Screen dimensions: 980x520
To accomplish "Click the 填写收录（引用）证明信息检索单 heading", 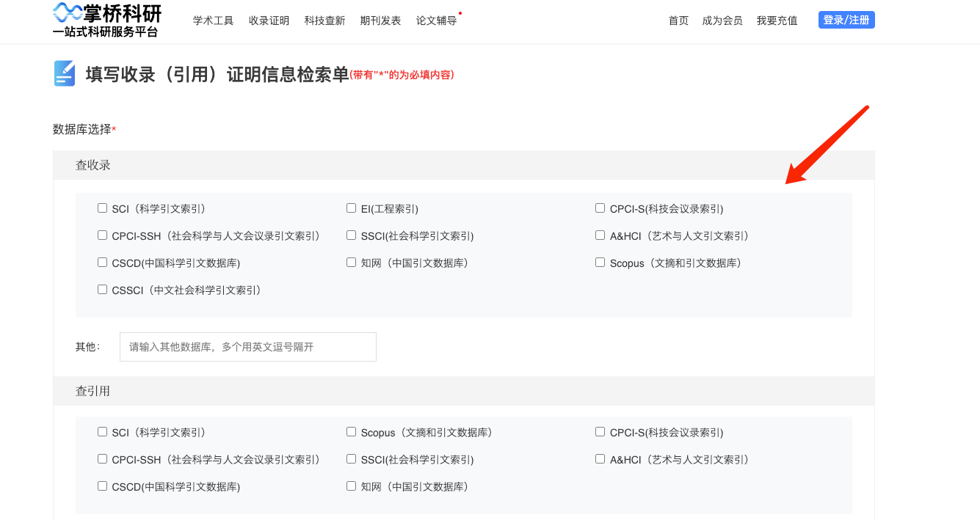I will [217, 74].
